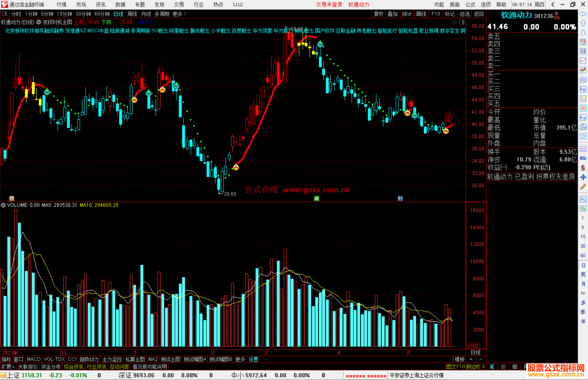Click the 复权 button
588x380 pixels.
pos(378,14)
